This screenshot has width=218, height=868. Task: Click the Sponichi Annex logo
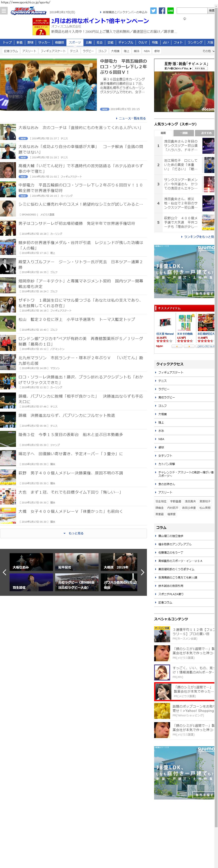pos(29,11)
